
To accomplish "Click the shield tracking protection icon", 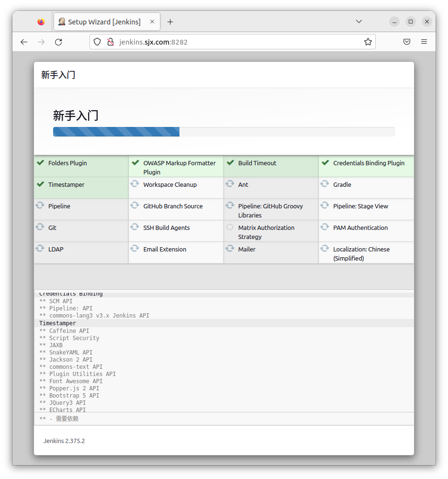I will pos(97,42).
